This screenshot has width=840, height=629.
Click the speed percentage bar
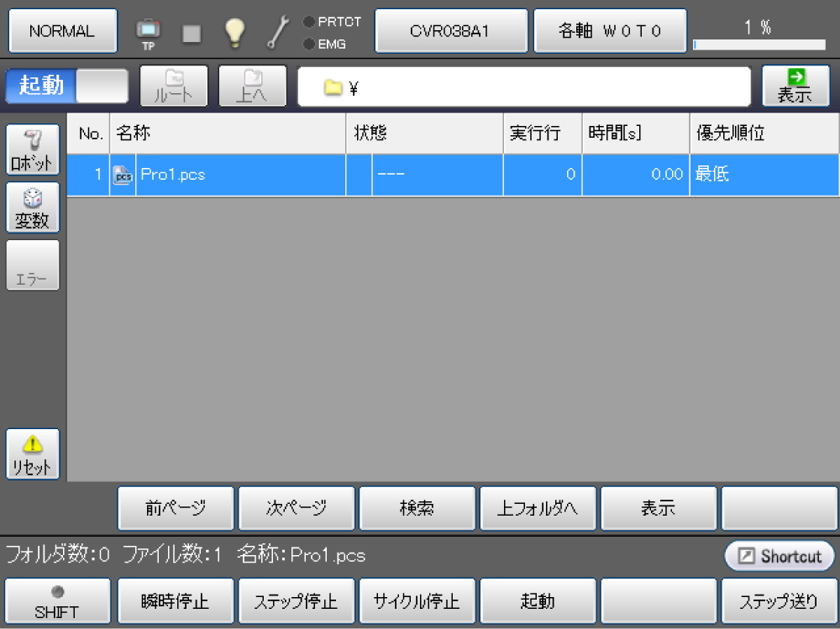(759, 45)
